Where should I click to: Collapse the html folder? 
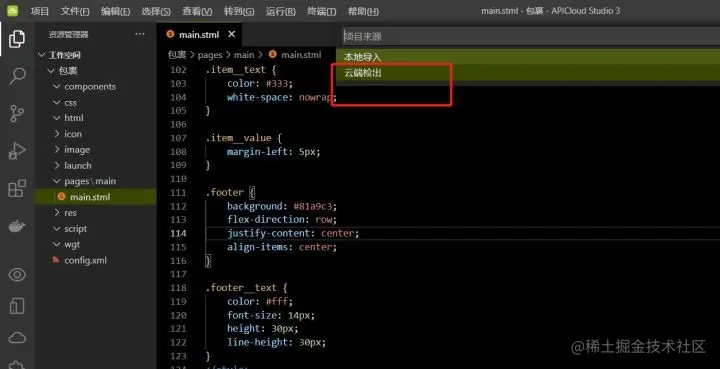pyautogui.click(x=56, y=118)
